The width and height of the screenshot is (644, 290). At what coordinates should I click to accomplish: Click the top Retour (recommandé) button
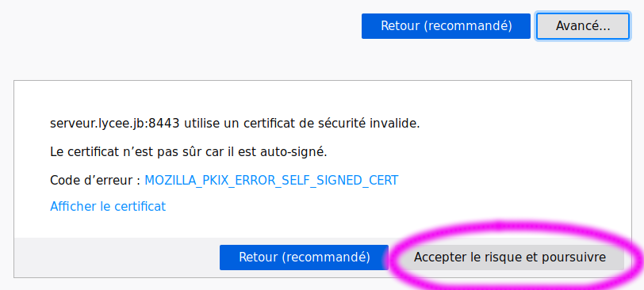[446, 26]
